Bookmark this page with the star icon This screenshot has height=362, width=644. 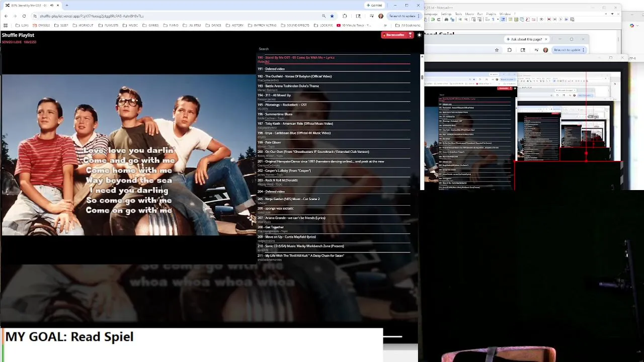(332, 16)
